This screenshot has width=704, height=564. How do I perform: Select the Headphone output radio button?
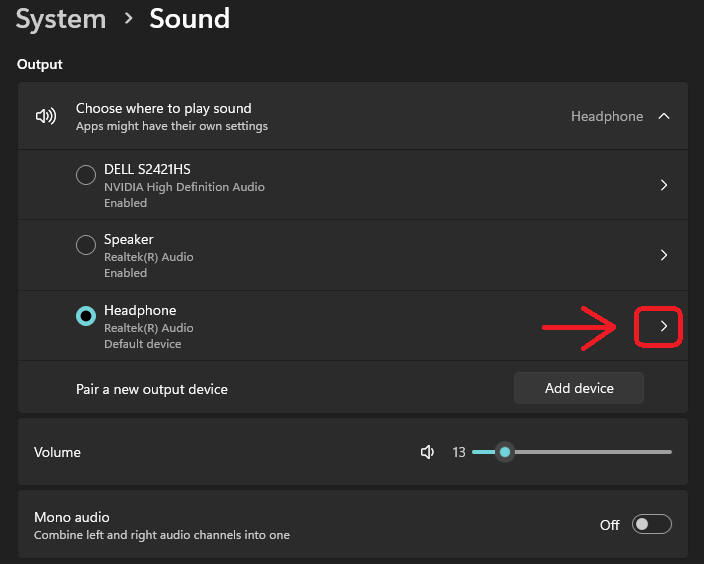point(86,316)
